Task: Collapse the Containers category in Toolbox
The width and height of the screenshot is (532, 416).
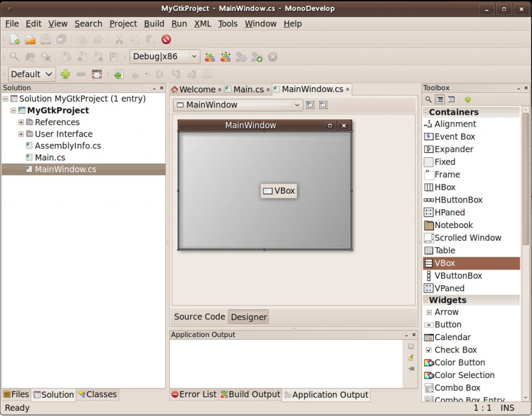Action: click(x=426, y=112)
